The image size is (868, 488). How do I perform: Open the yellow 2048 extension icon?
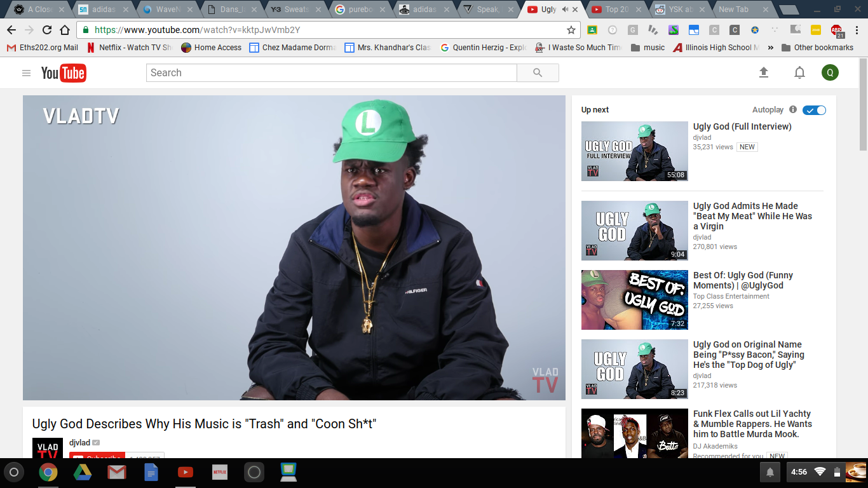click(816, 30)
